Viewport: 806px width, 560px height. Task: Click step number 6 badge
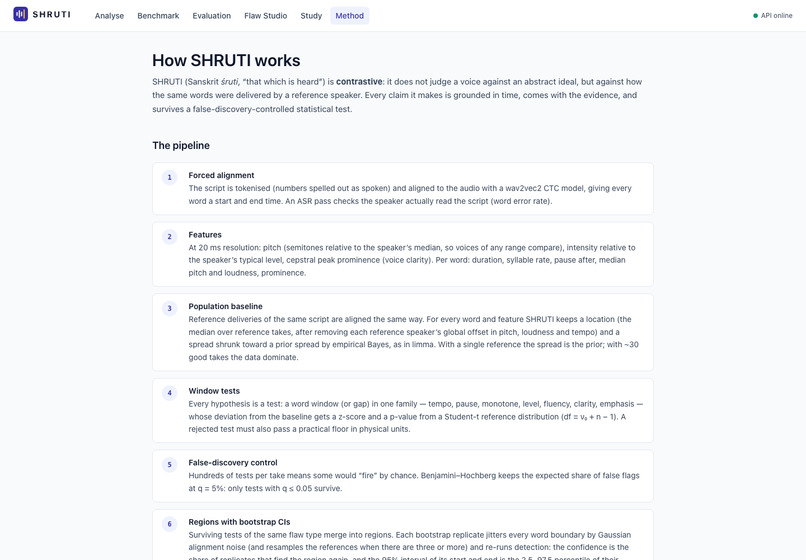click(170, 524)
